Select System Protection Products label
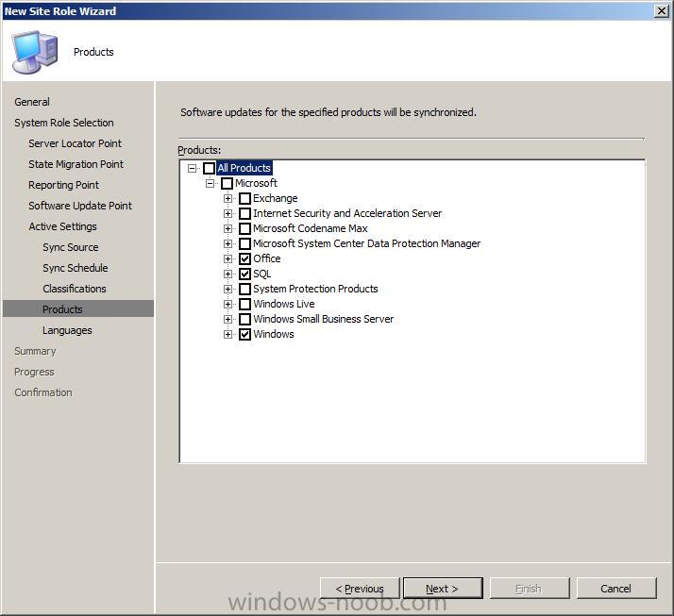The width and height of the screenshot is (674, 616). (x=315, y=289)
